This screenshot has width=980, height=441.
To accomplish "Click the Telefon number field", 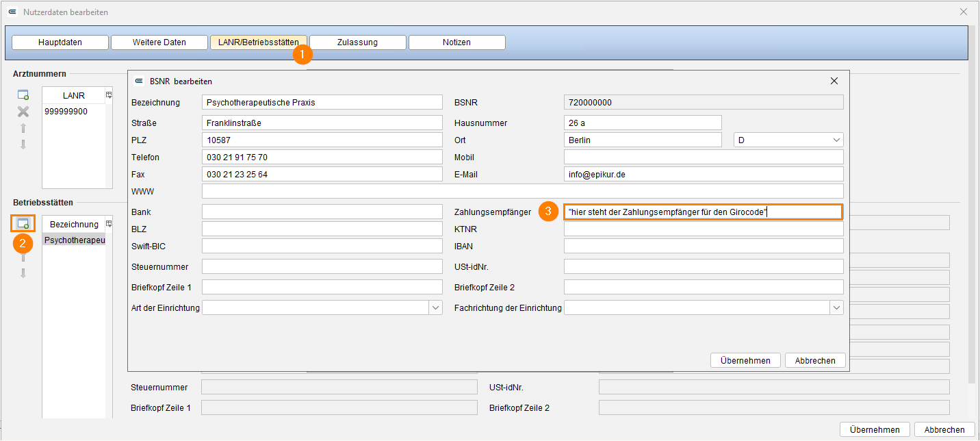I will [322, 157].
